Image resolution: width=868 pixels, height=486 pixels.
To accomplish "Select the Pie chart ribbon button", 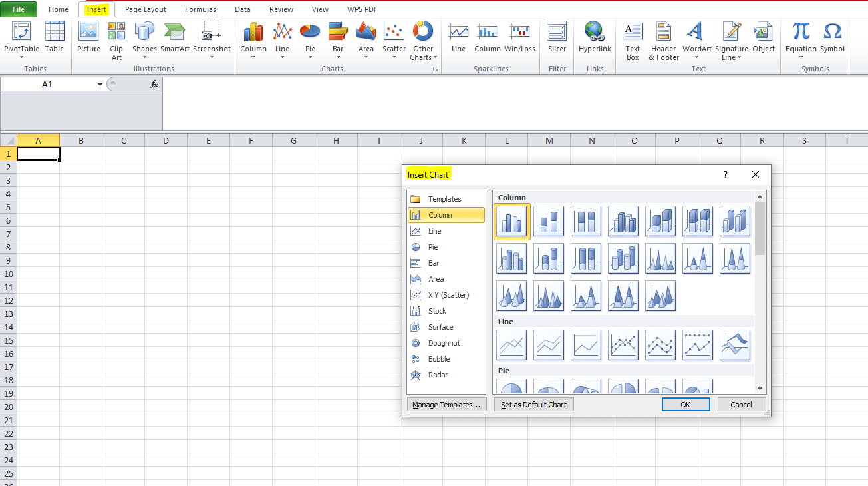I will pyautogui.click(x=310, y=40).
